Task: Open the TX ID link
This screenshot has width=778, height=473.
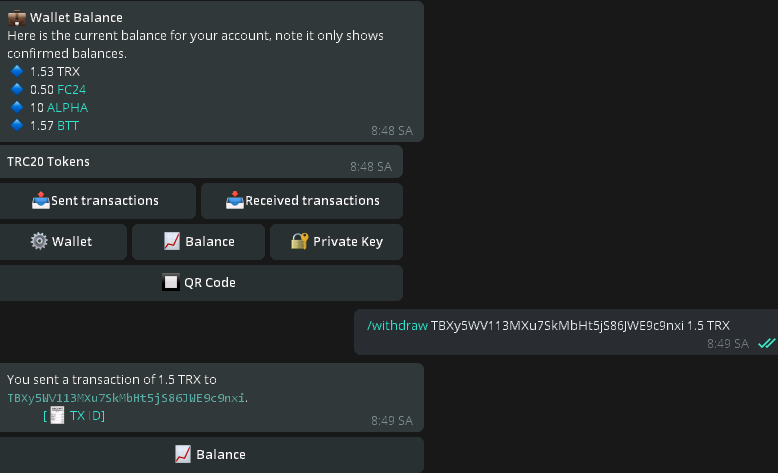Action: (x=86, y=415)
